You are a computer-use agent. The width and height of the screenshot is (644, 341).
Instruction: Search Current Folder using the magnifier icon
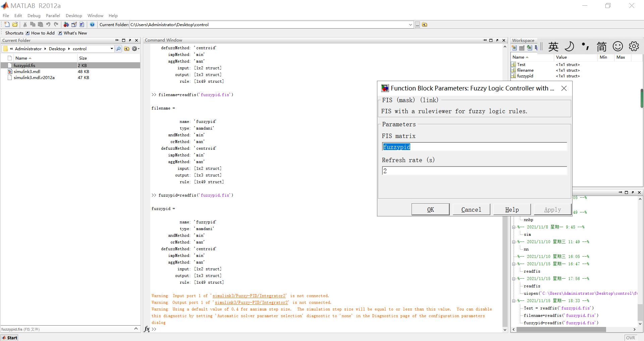(x=118, y=49)
